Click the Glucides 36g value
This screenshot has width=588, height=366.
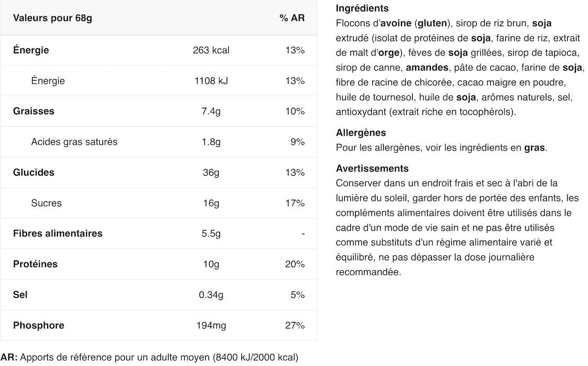(x=211, y=173)
